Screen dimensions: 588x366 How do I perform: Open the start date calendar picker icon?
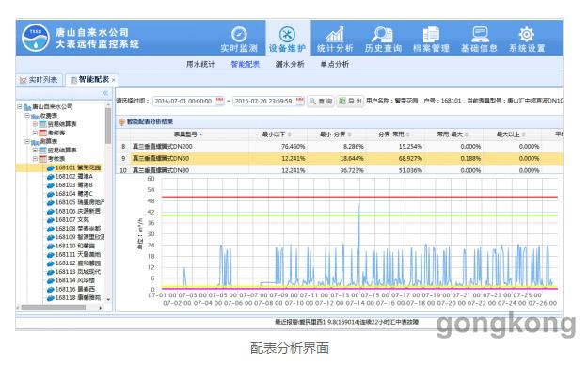tap(220, 101)
